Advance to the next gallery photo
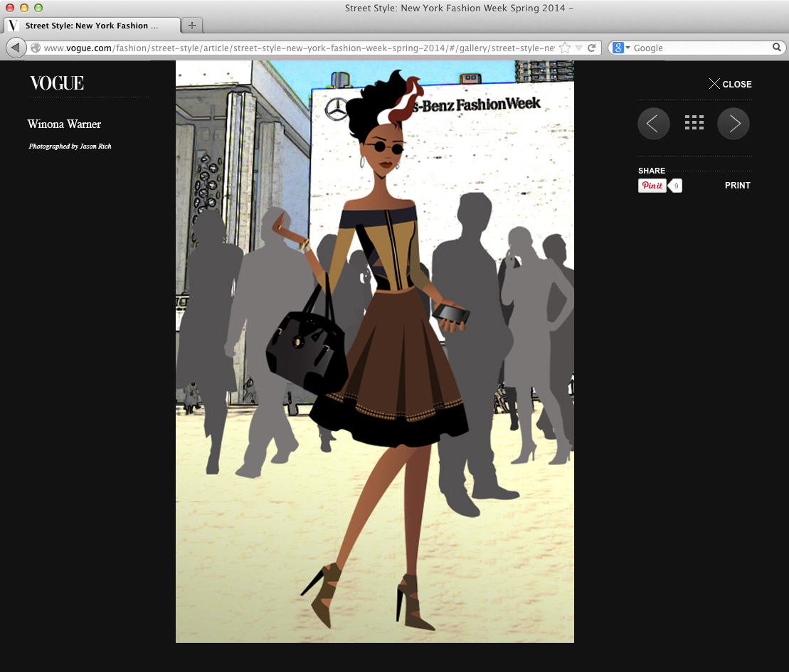The width and height of the screenshot is (789, 672). pyautogui.click(x=733, y=124)
